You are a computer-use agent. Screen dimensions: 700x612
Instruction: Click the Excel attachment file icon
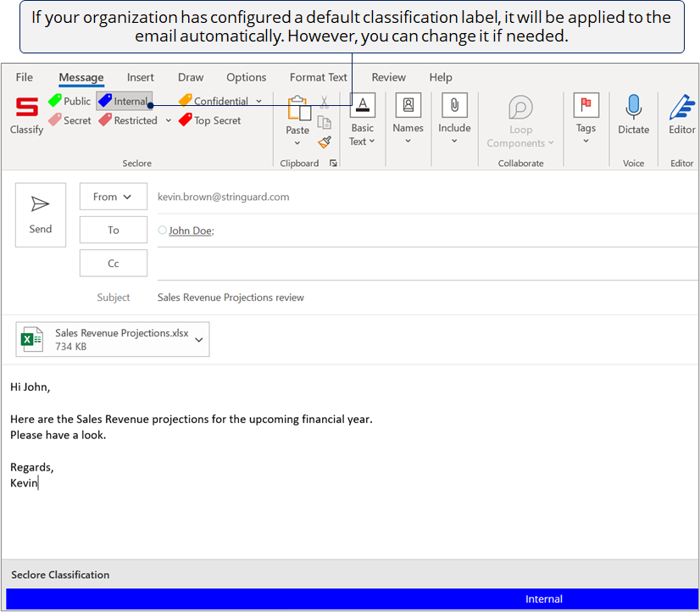32,339
